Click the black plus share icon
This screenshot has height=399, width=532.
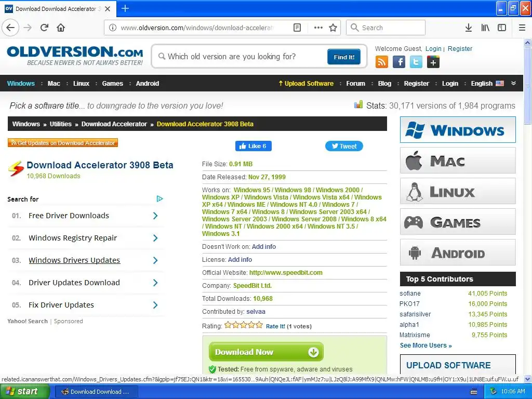433,62
